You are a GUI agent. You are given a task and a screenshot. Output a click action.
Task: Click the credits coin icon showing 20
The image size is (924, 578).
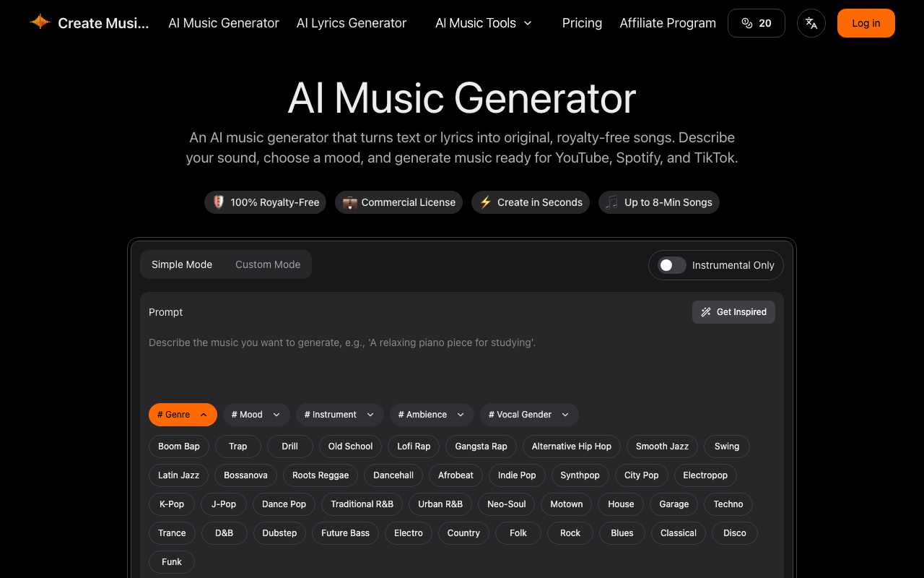(x=747, y=23)
